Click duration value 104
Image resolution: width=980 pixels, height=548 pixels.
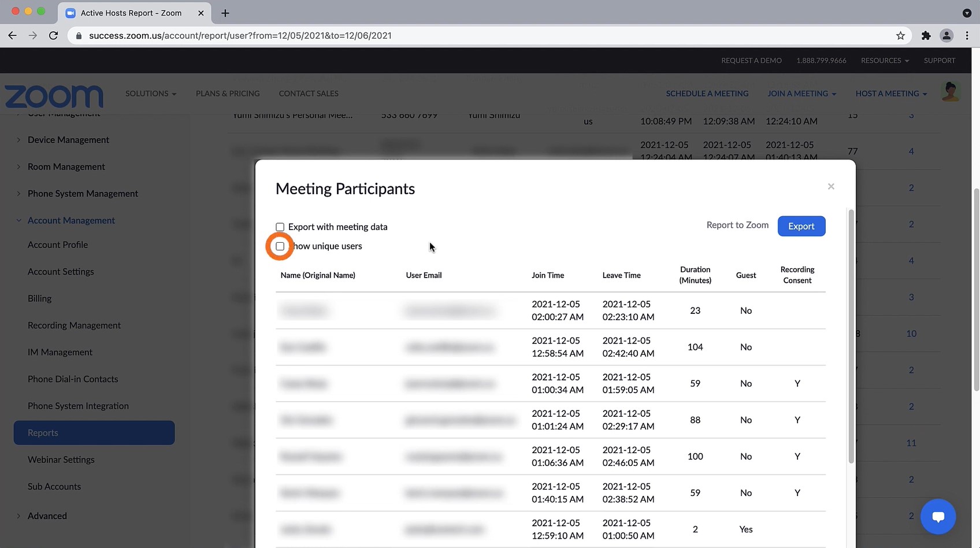tap(695, 347)
